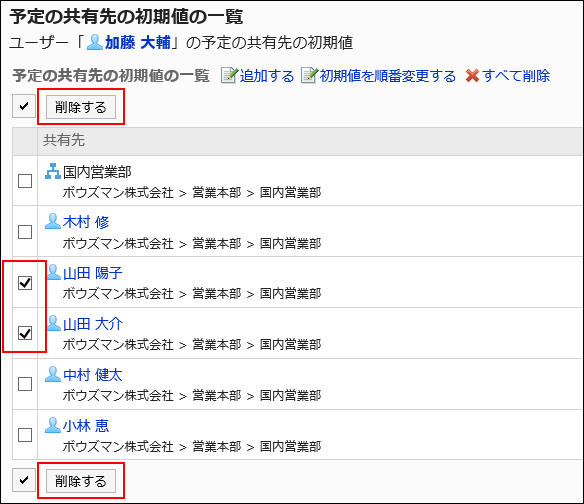Click the 共有先 column header

click(x=64, y=140)
